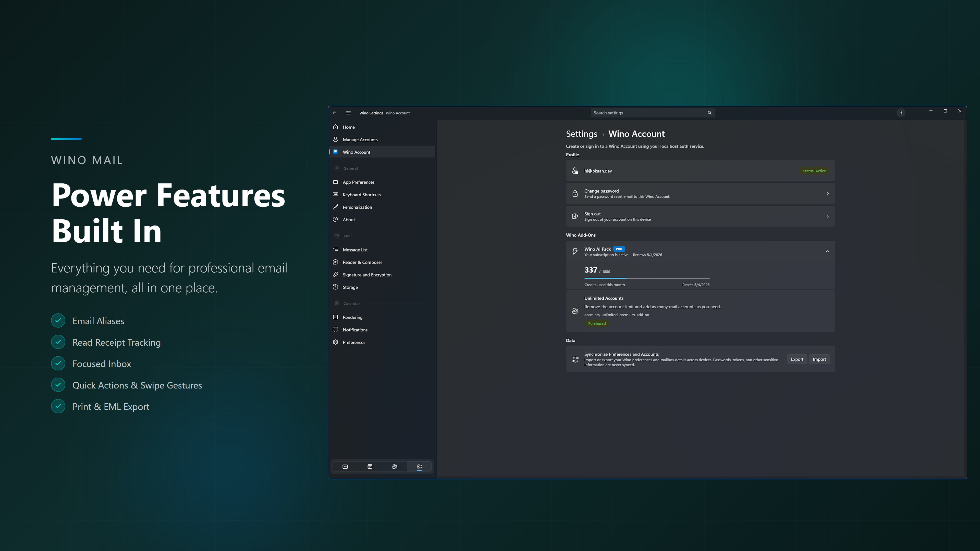Click the Manage Accounts person icon
This screenshot has width=980, height=551.
tap(336, 140)
